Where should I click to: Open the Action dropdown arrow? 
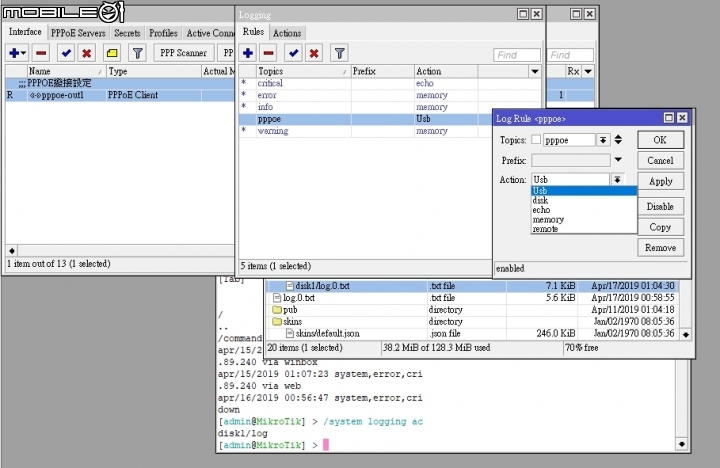click(x=617, y=180)
